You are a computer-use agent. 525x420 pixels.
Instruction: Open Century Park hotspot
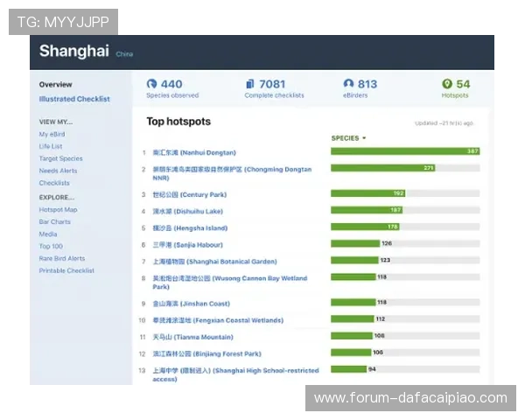(x=190, y=194)
